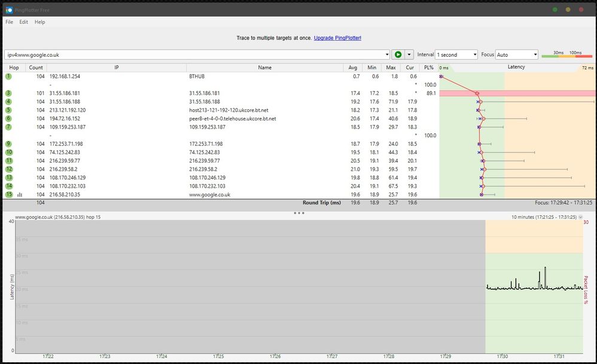Click the hop 12 green number badge
This screenshot has height=364, width=597.
(9, 169)
